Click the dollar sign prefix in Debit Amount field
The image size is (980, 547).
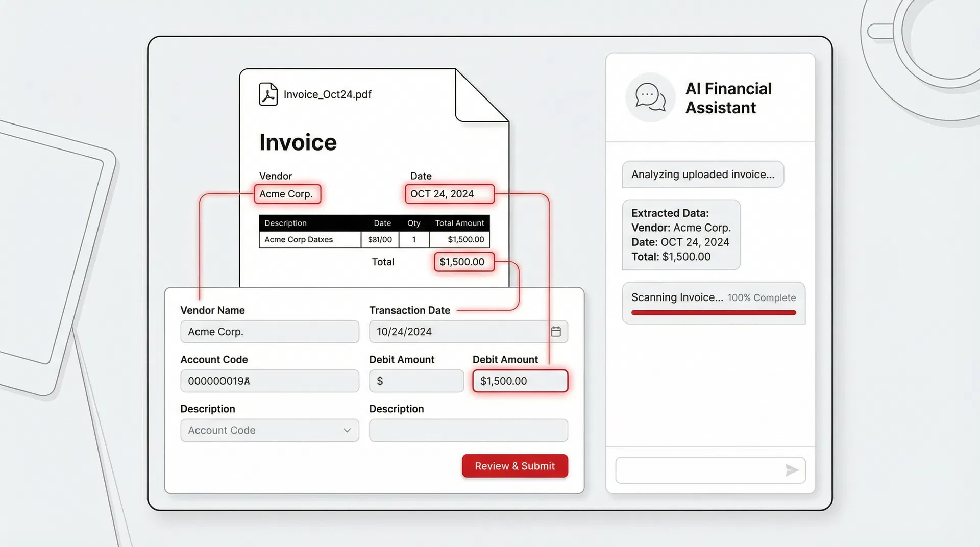[379, 381]
